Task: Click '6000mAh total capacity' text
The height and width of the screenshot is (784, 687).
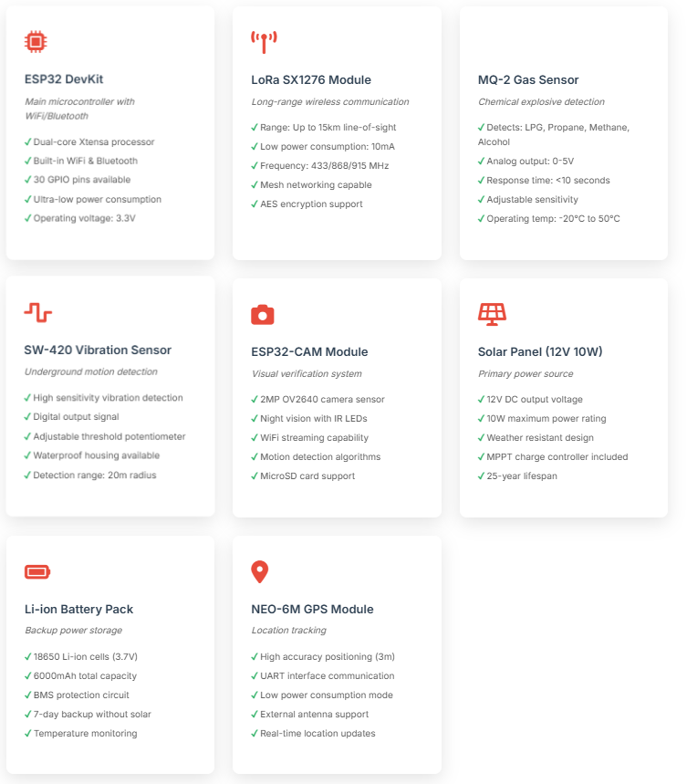Action: tap(85, 676)
